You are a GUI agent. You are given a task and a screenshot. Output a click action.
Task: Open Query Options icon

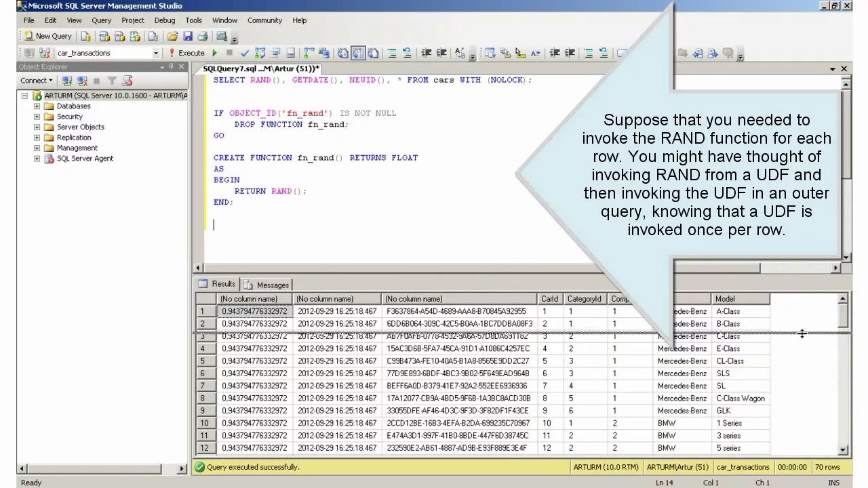pos(275,53)
